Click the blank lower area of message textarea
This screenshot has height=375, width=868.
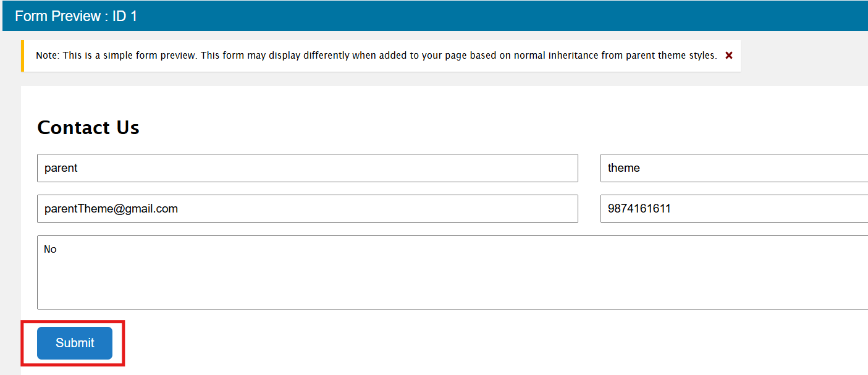(452, 287)
